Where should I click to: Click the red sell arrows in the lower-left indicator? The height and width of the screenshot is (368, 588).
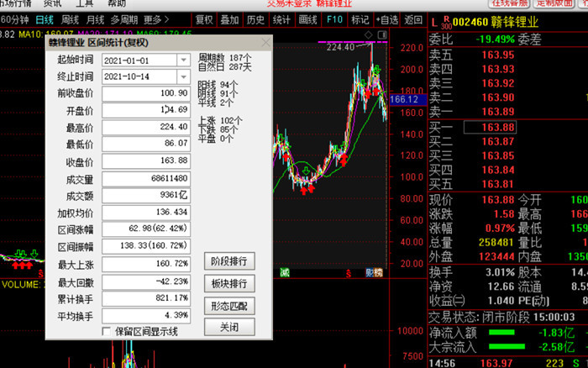22,264
